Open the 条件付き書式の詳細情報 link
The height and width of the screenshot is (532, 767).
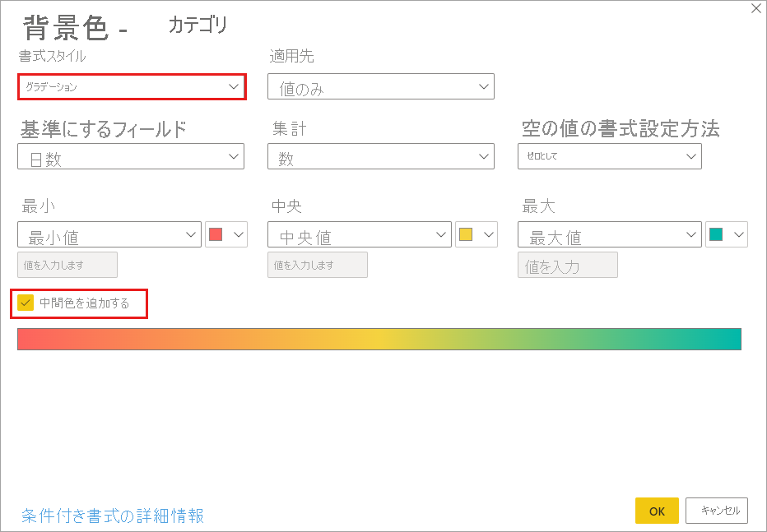[113, 516]
